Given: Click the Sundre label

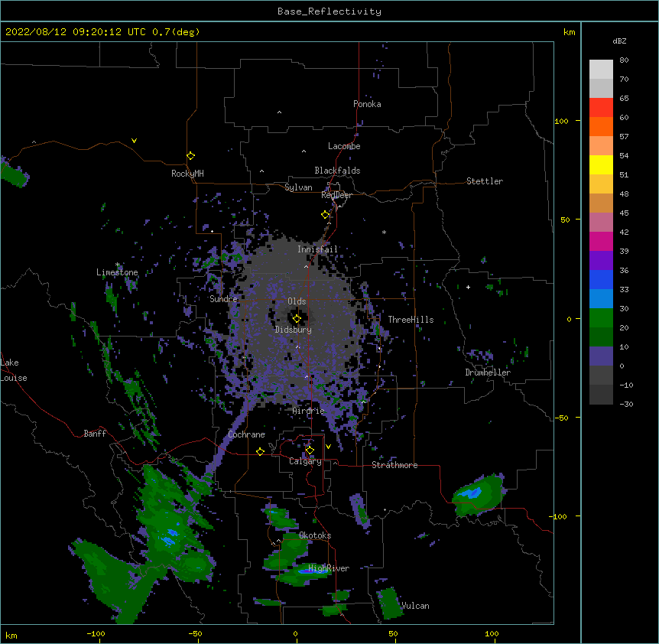Looking at the screenshot, I should coord(223,299).
